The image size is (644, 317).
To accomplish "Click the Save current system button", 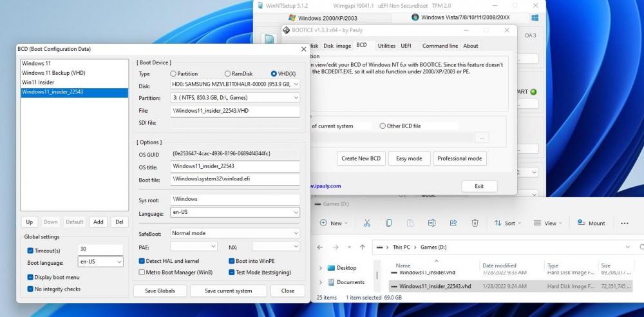I will coord(228,291).
